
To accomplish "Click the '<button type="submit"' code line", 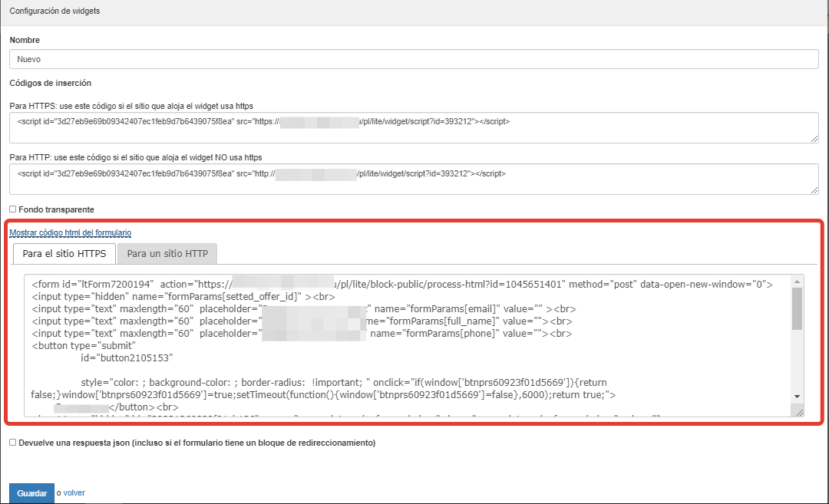I will [x=84, y=345].
